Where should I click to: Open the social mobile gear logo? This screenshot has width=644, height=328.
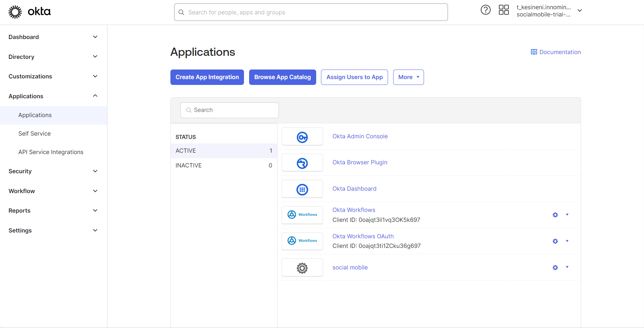click(x=302, y=267)
